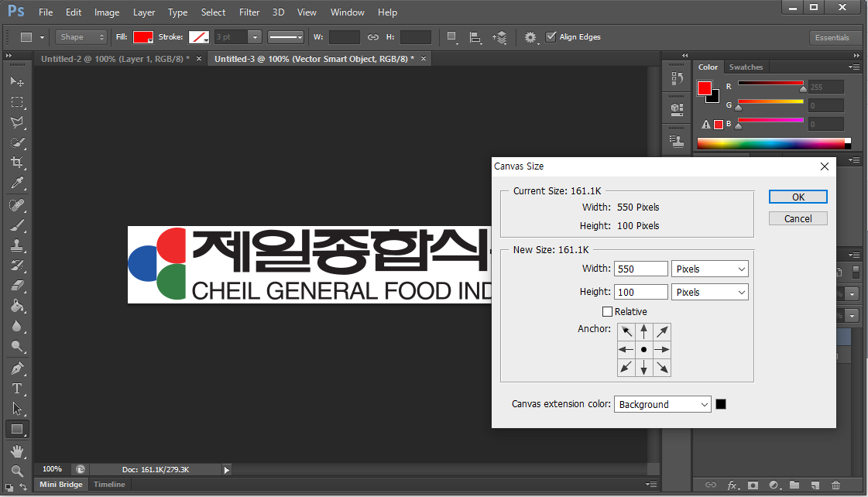The width and height of the screenshot is (868, 497).
Task: Set anchor to bottom-center arrow
Action: pyautogui.click(x=643, y=368)
